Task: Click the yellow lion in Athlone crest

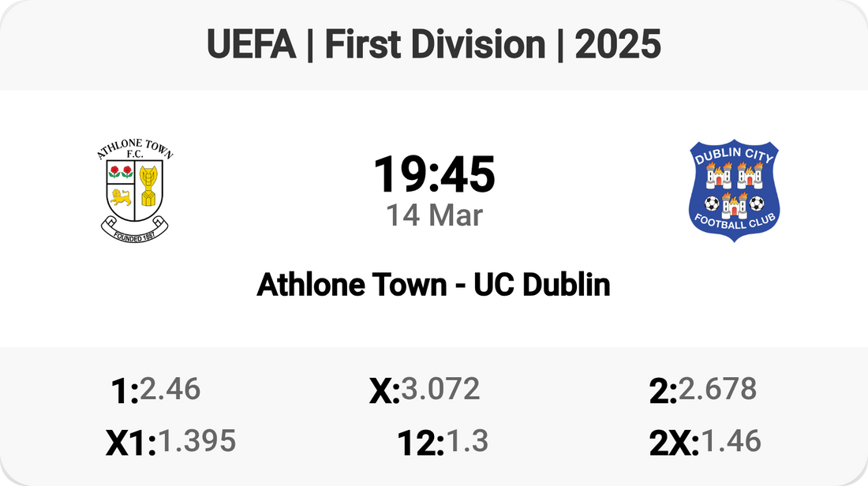Action: pyautogui.click(x=120, y=197)
